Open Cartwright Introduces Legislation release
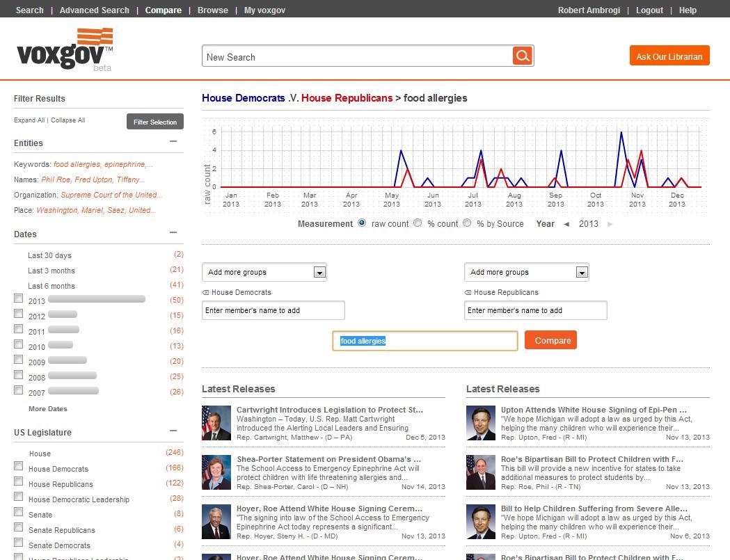Screen dimensions: 730x560 coord(330,410)
